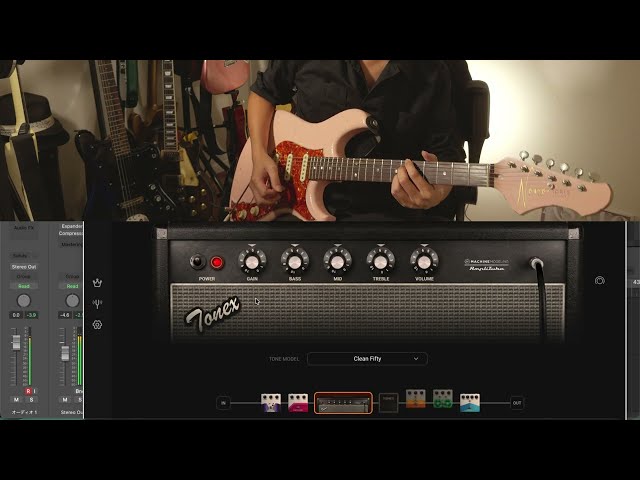640x480 pixels.
Task: Open the gear settings icon in TONEX sidebar
Action: (97, 325)
